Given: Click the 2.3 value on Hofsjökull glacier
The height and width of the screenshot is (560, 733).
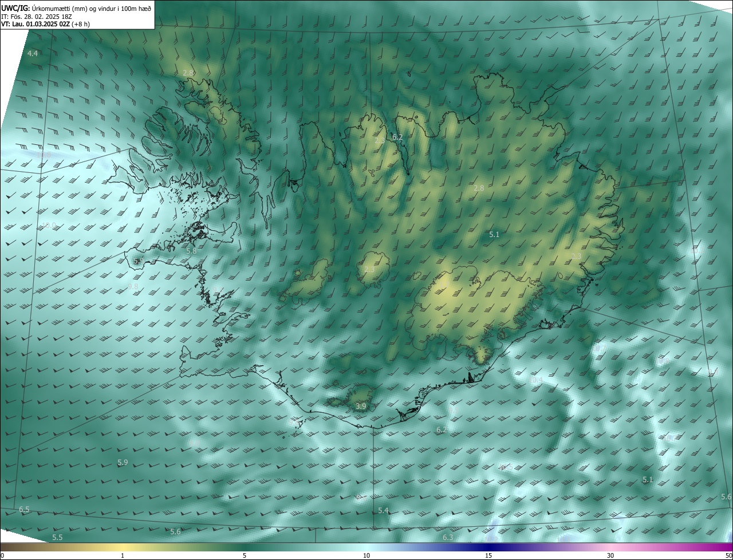Looking at the screenshot, I should point(369,269).
